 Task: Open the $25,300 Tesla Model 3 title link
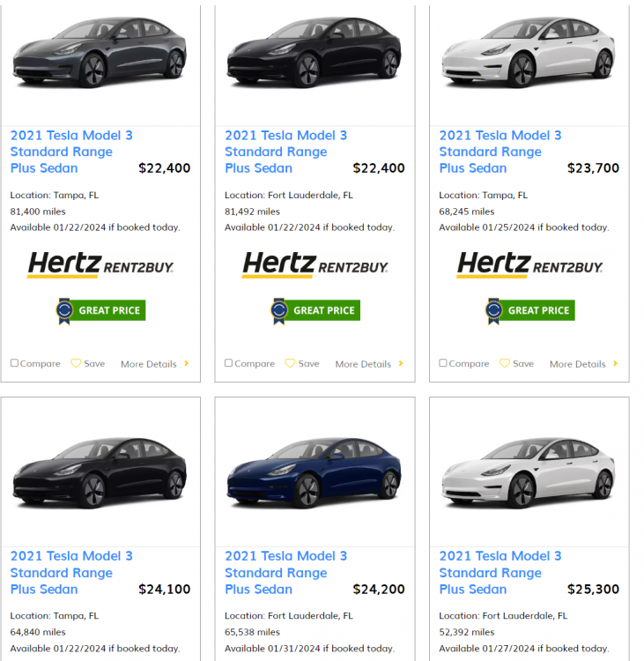click(x=500, y=572)
